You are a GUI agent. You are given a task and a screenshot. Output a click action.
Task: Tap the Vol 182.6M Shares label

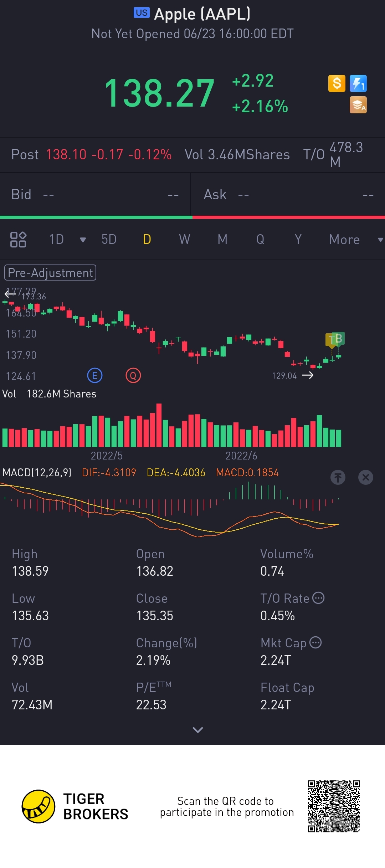[x=49, y=394]
